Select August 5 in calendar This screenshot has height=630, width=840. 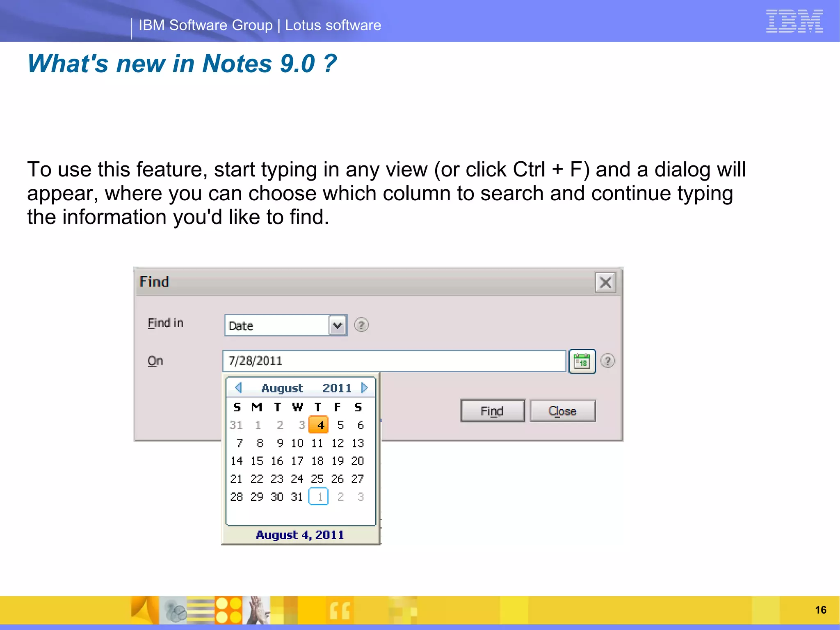340,425
